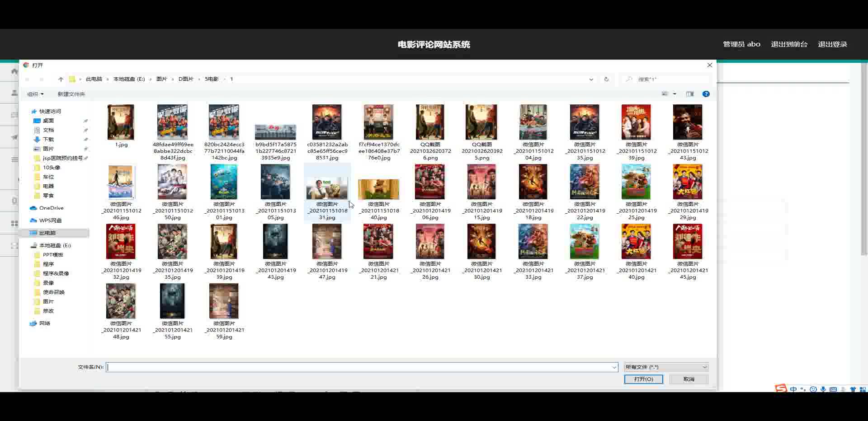Open the PPT模板 folder in the sidebar

53,255
